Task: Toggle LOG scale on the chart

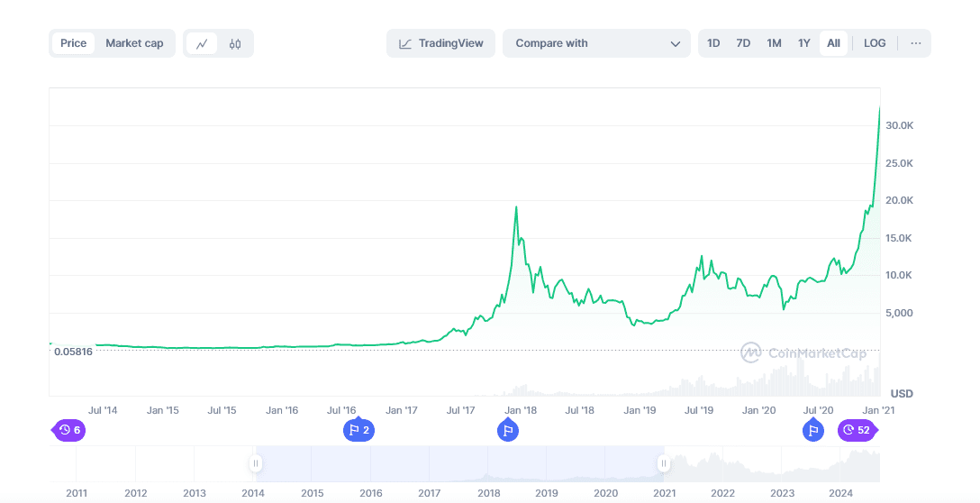Action: pos(875,43)
